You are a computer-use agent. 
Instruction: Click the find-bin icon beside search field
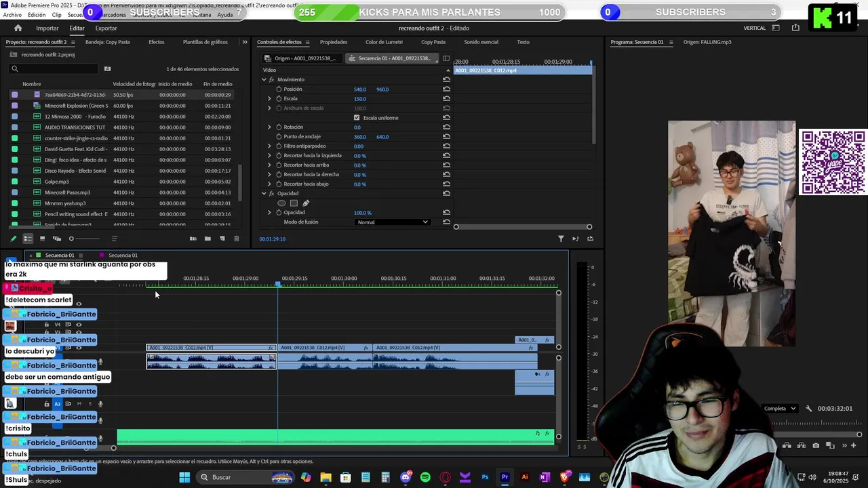pos(107,68)
